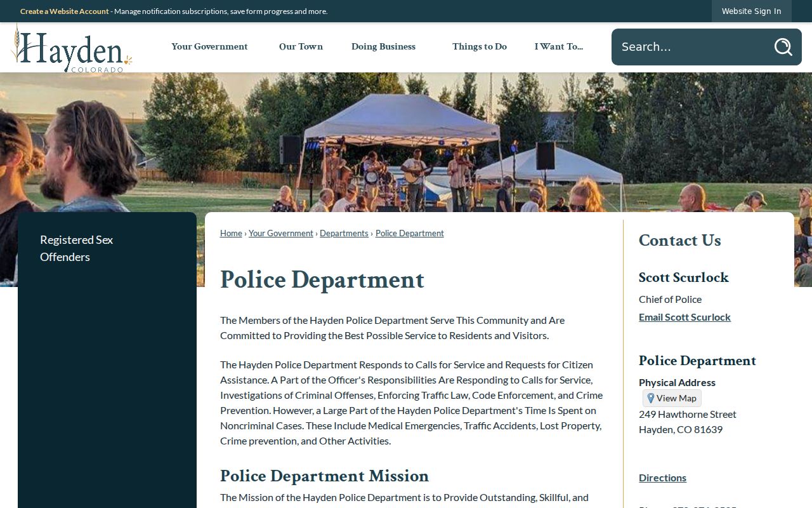Open Doing Business menu
The height and width of the screenshot is (508, 812).
click(x=383, y=46)
